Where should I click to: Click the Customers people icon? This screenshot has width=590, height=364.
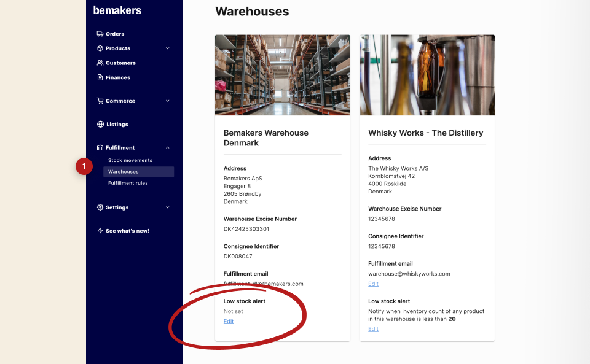click(100, 63)
